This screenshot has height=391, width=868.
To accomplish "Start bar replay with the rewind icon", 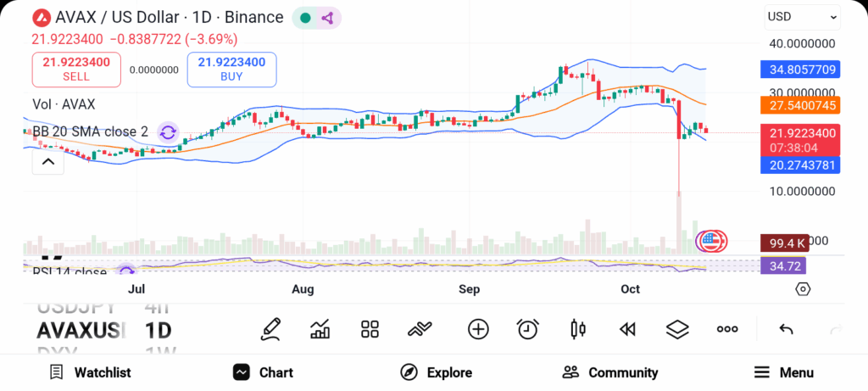I will tap(627, 329).
